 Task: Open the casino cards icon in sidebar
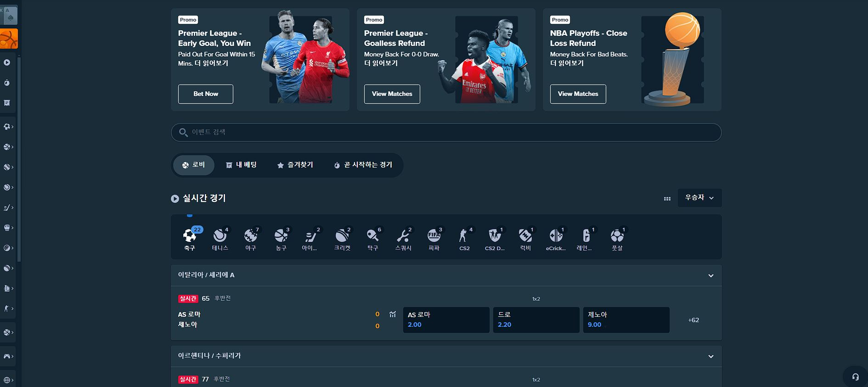pyautogui.click(x=9, y=15)
